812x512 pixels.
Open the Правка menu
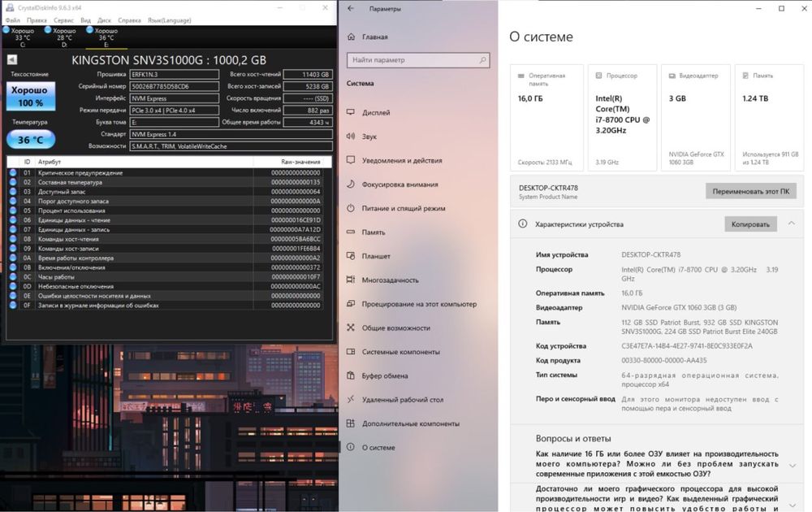coord(37,20)
